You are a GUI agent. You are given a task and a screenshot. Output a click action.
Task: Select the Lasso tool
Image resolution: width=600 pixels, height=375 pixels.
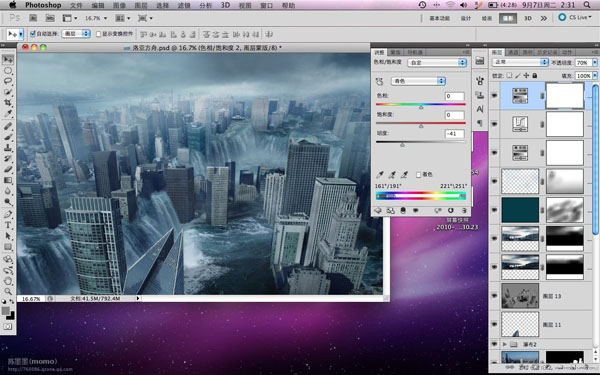8,81
